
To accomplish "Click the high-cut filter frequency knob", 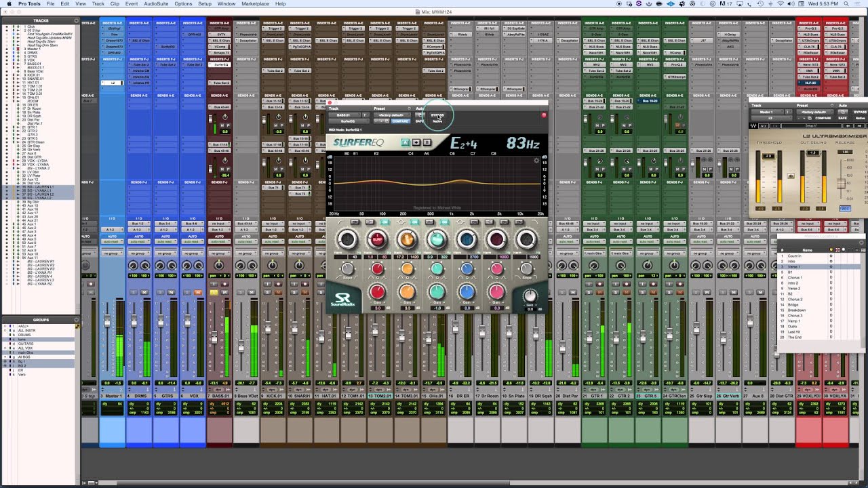I will 526,239.
